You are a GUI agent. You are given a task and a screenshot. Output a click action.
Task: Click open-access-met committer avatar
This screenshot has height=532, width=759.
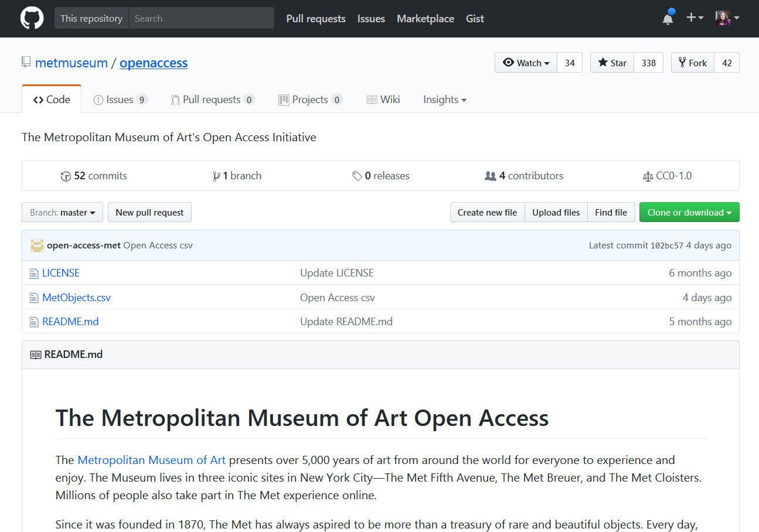pos(37,245)
